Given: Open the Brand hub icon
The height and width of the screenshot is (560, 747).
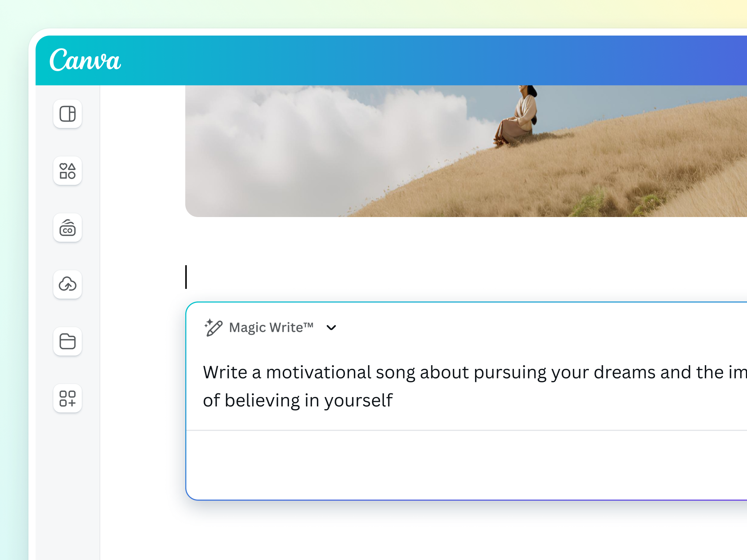Looking at the screenshot, I should (67, 228).
